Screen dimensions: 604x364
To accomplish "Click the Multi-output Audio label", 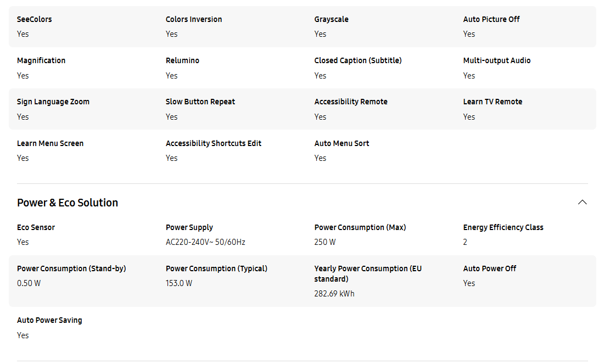I will point(496,60).
